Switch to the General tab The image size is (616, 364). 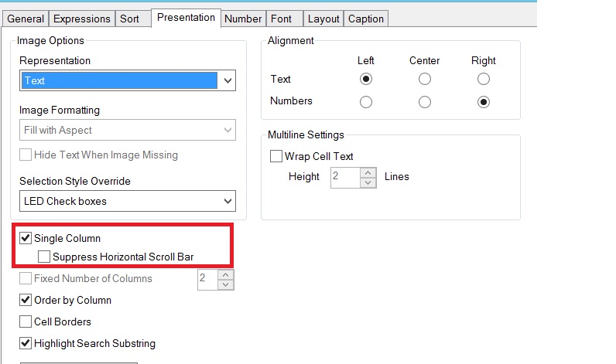pos(26,19)
